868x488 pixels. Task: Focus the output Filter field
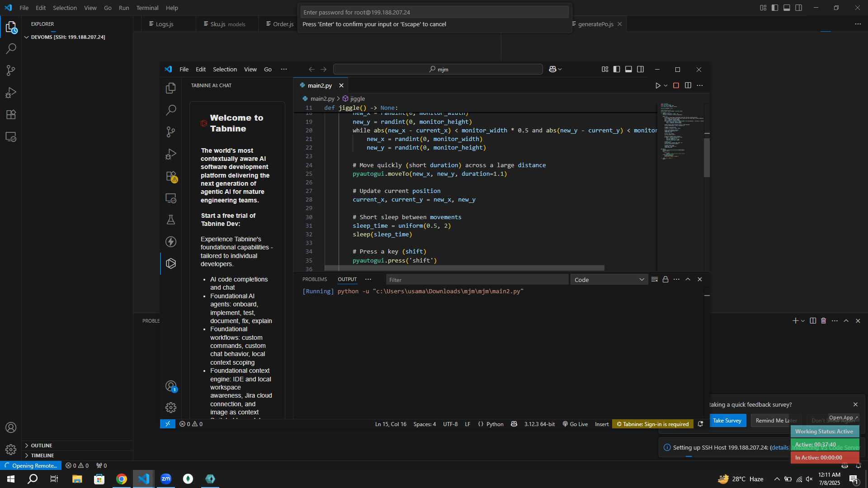coord(477,280)
